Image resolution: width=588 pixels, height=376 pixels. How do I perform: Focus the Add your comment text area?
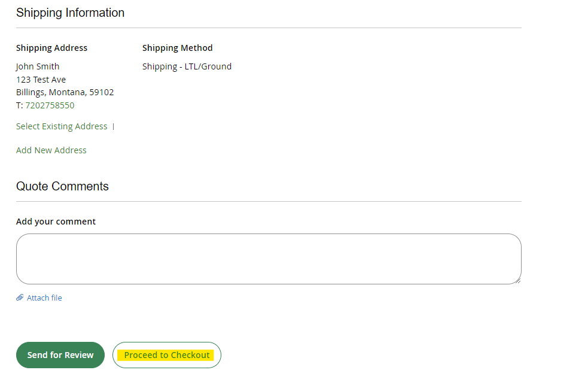pyautogui.click(x=269, y=259)
